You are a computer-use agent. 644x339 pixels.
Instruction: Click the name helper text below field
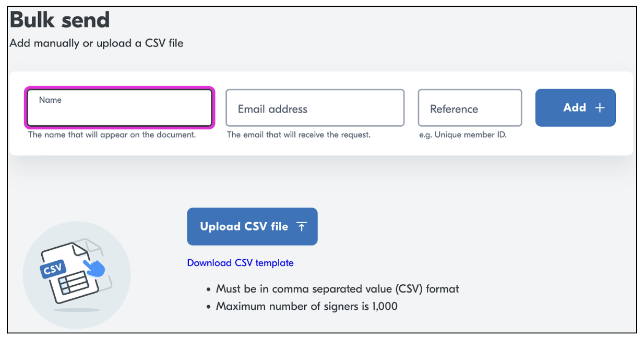[x=112, y=135]
